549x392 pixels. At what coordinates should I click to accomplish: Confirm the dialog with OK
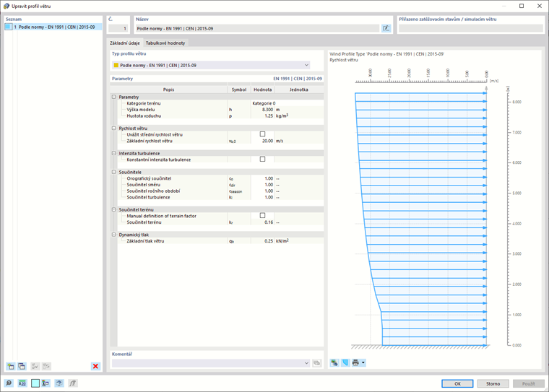[x=457, y=383]
